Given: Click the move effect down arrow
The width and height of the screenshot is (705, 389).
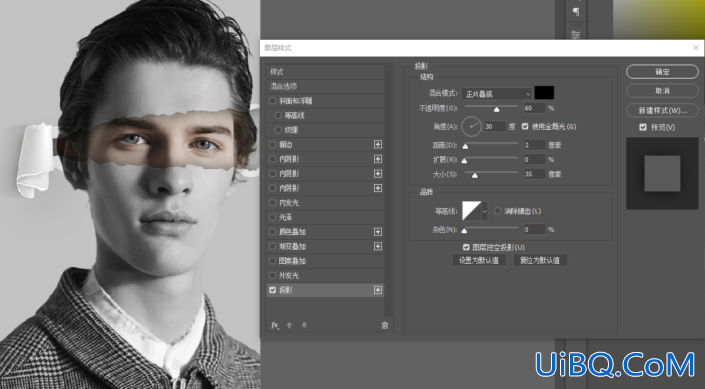Looking at the screenshot, I should click(x=304, y=325).
